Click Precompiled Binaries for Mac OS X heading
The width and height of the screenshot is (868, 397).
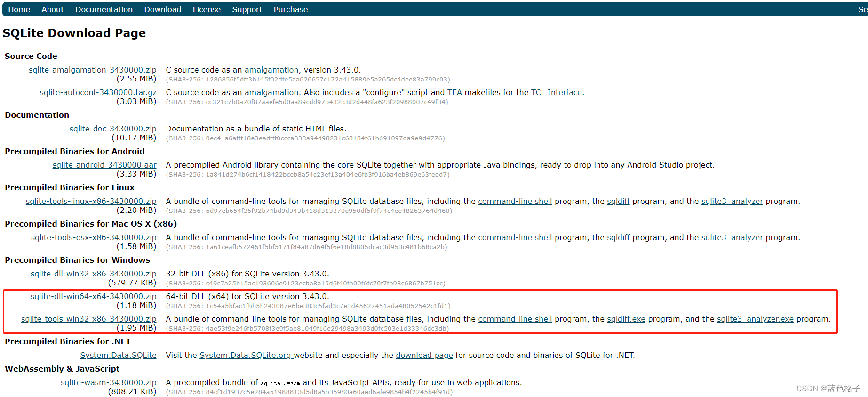point(91,224)
